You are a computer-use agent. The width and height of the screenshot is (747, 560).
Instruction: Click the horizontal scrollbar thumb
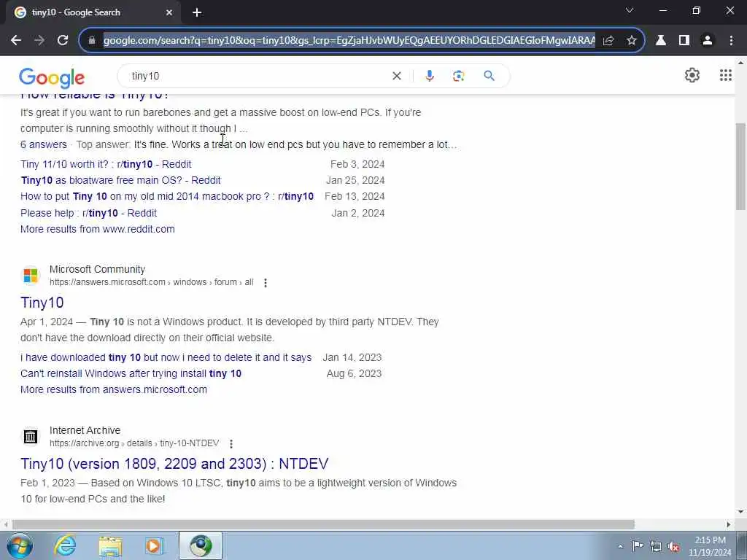[x=323, y=524]
